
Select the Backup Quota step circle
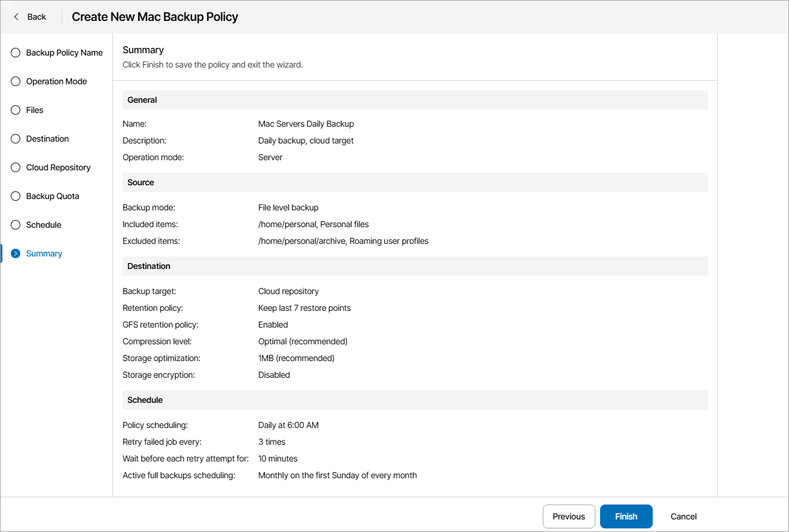[16, 196]
